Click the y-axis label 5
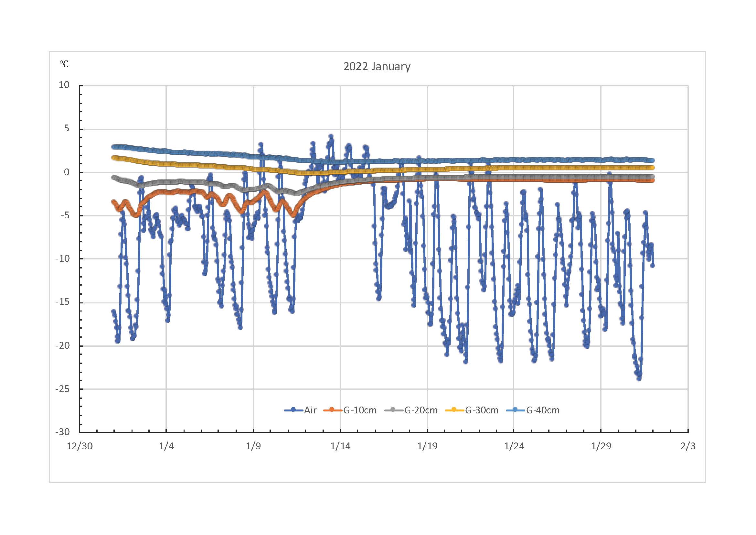The image size is (756, 535). point(67,128)
